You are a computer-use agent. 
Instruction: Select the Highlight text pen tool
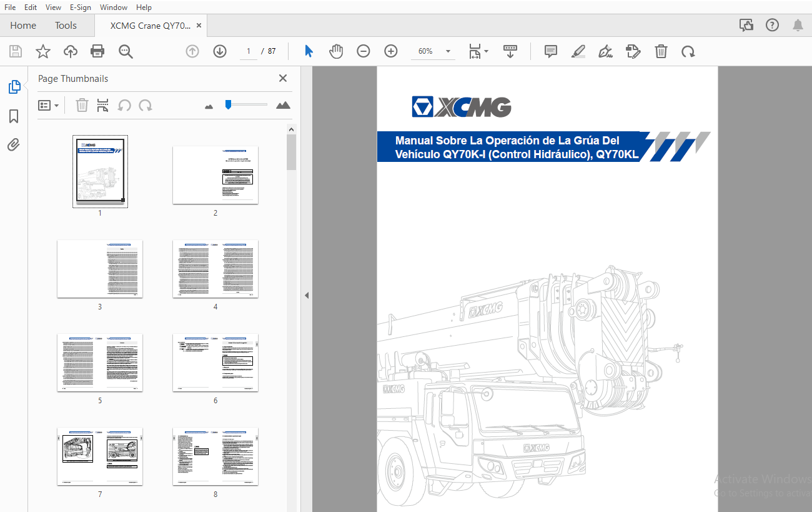(x=578, y=51)
